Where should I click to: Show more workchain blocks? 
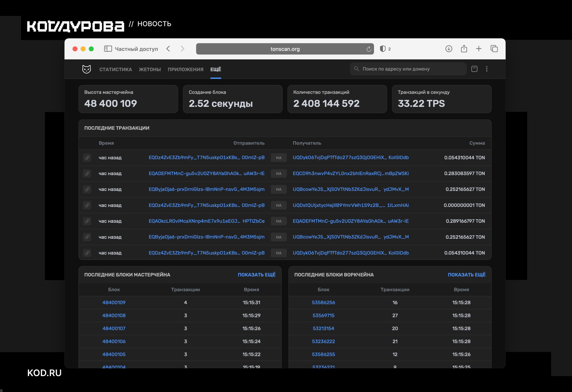tap(467, 275)
